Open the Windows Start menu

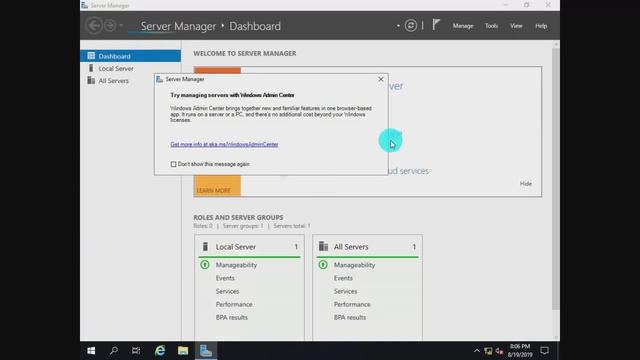point(91,351)
